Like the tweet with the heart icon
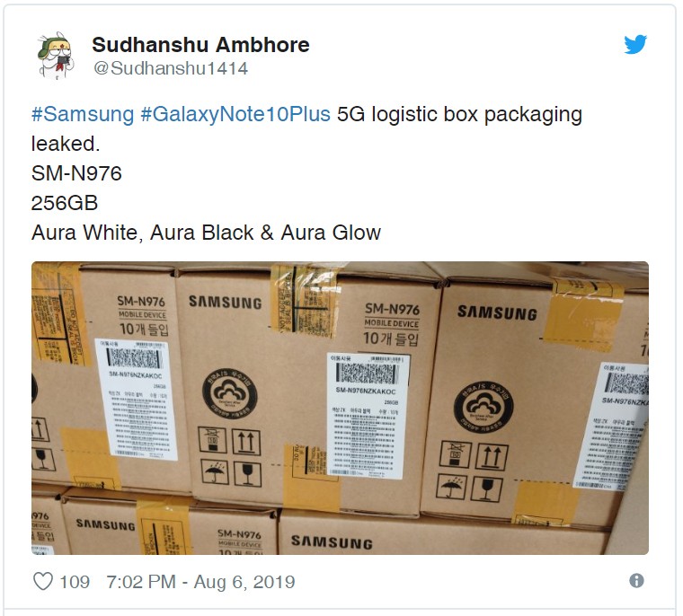This screenshot has height=616, width=683. [43, 582]
